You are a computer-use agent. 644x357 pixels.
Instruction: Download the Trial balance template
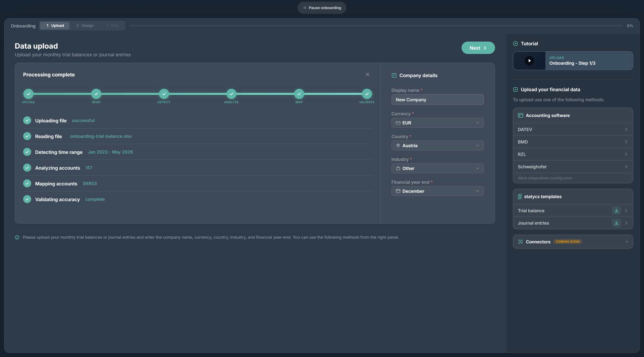coord(616,211)
